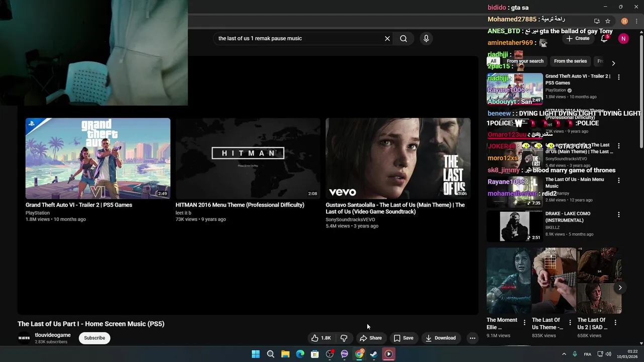Click '2.83K subscribers' text
644x362 pixels.
coord(51,342)
